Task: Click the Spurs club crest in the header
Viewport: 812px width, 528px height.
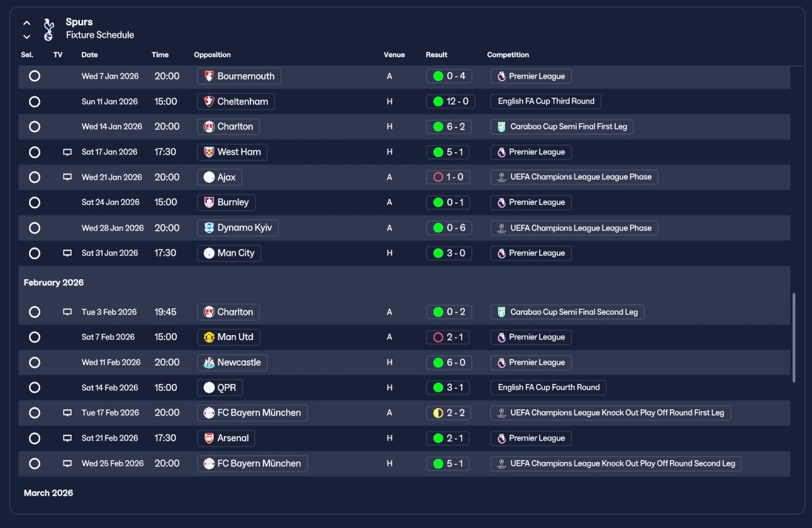Action: tap(49, 29)
